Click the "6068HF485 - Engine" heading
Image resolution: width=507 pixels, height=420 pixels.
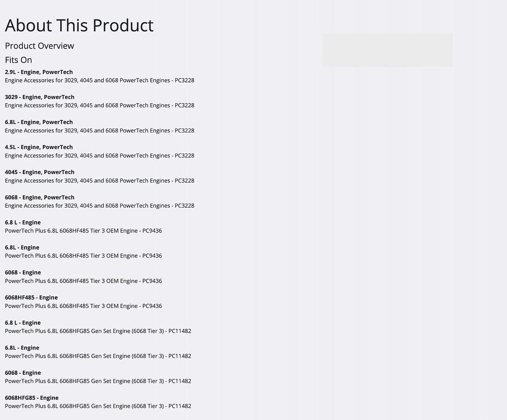[x=31, y=297]
